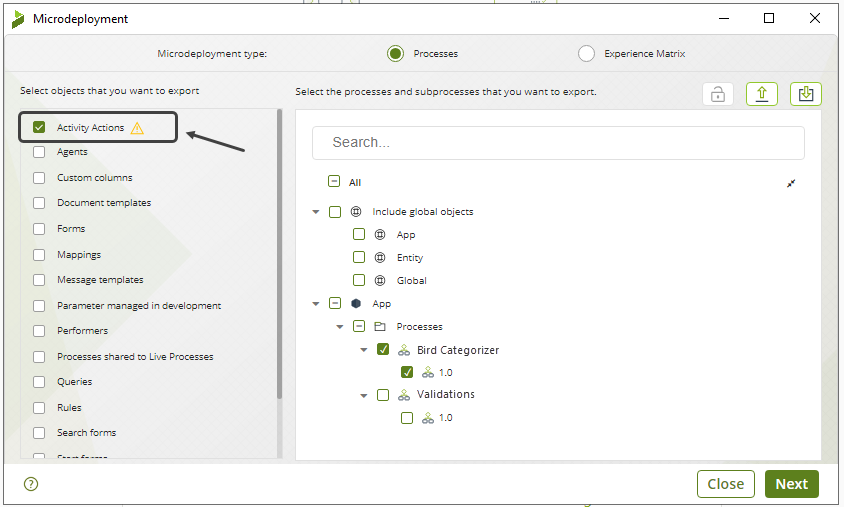Click the lock icon button

coord(717,94)
